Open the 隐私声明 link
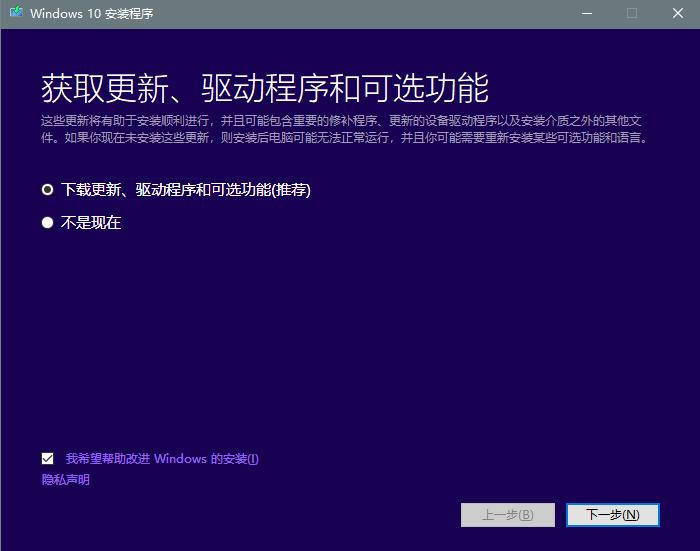 click(66, 480)
